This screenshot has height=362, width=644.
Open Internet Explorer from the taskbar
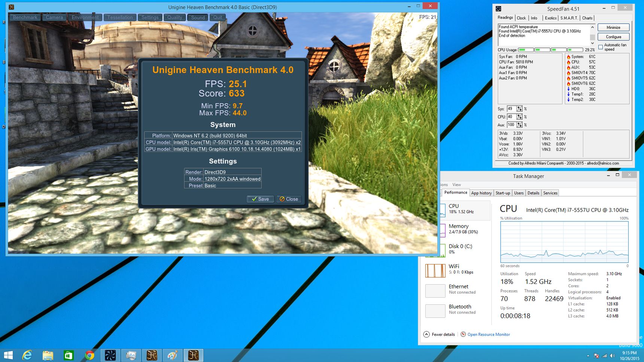27,355
